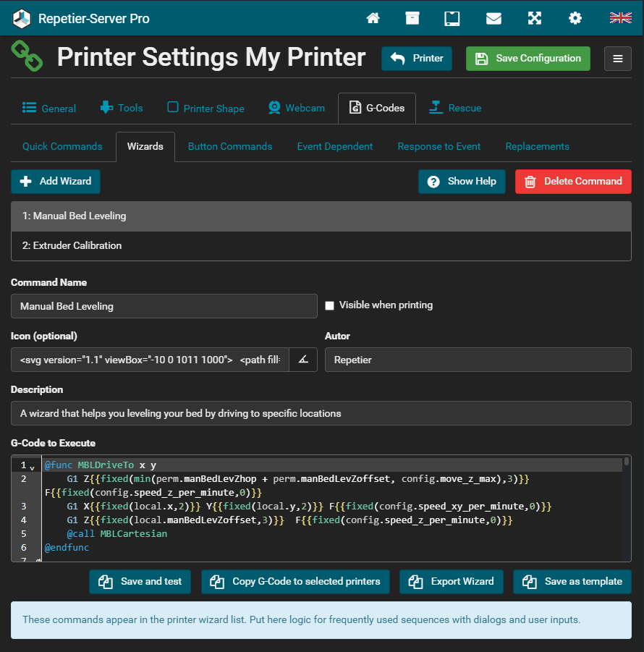Click the Command Name input field
This screenshot has height=652, width=644.
[x=164, y=306]
